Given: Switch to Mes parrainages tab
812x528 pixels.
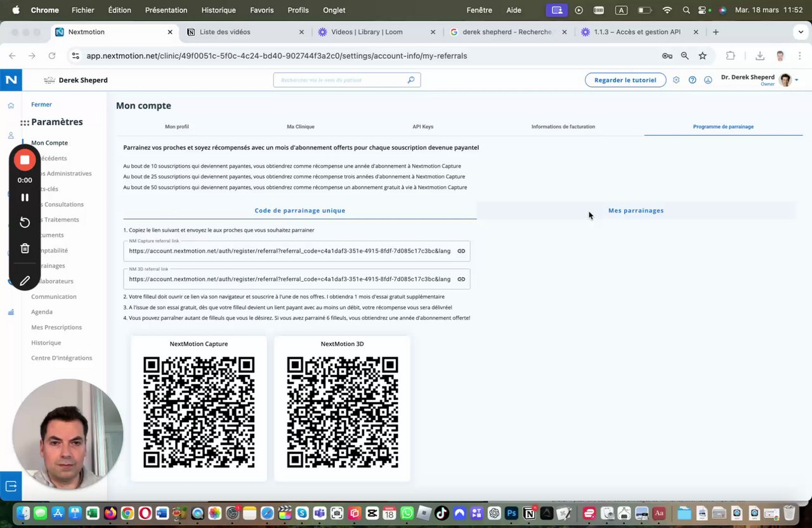Looking at the screenshot, I should coord(636,210).
